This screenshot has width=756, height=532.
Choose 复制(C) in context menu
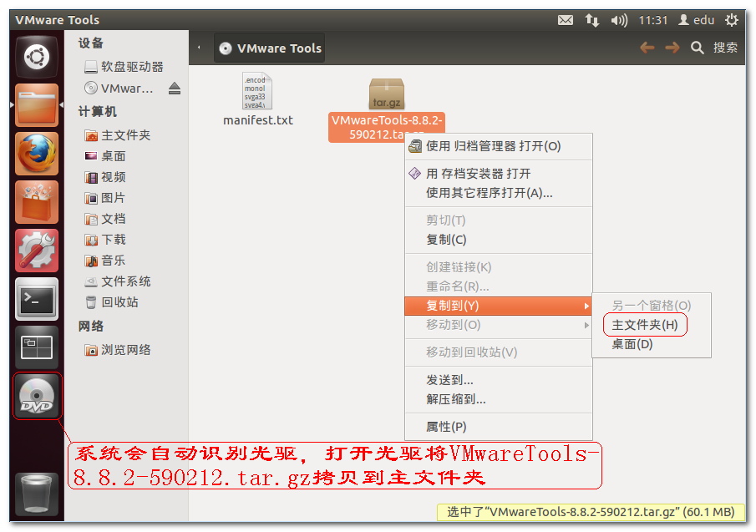coord(498,240)
